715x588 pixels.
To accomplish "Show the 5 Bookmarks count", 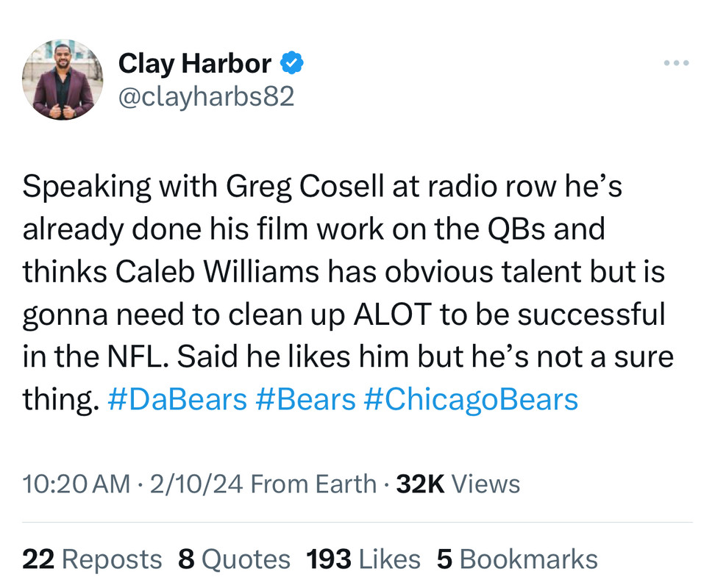I will pyautogui.click(x=517, y=559).
